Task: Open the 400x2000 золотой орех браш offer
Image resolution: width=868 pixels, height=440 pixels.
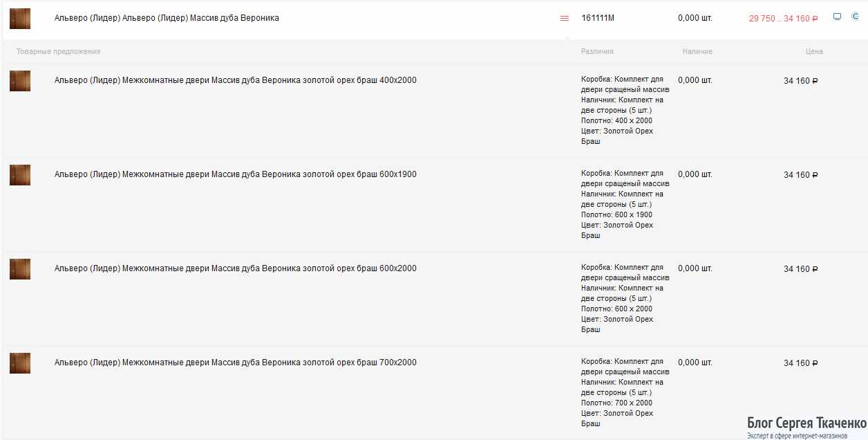Action: (x=235, y=80)
